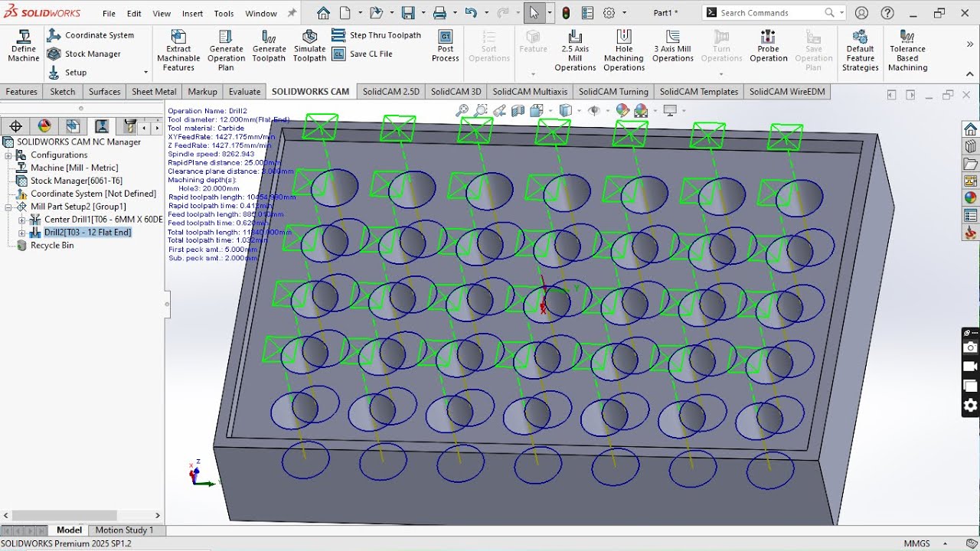Open Define Machine tool
This screenshot has width=980, height=551.
(x=24, y=47)
